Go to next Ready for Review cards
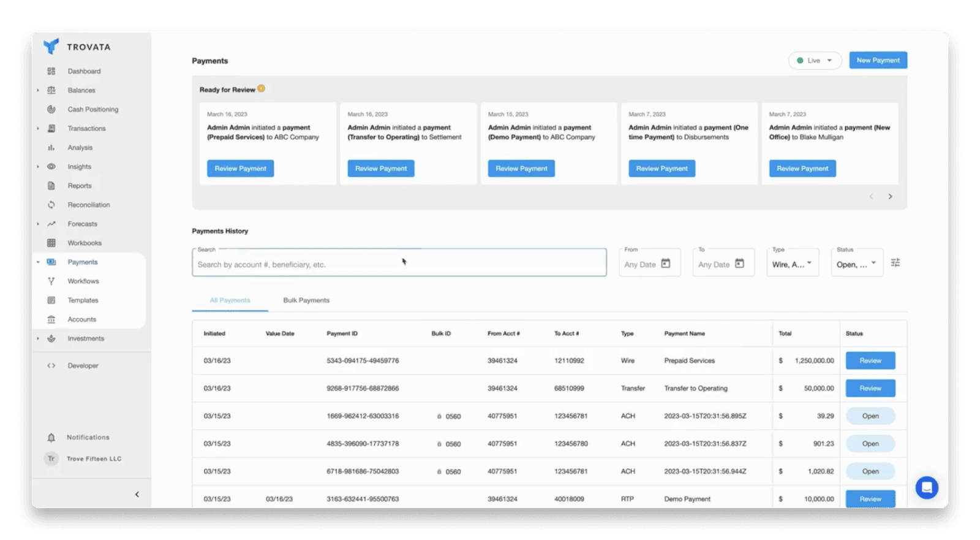Viewport: 980px width, 540px height. tap(890, 197)
